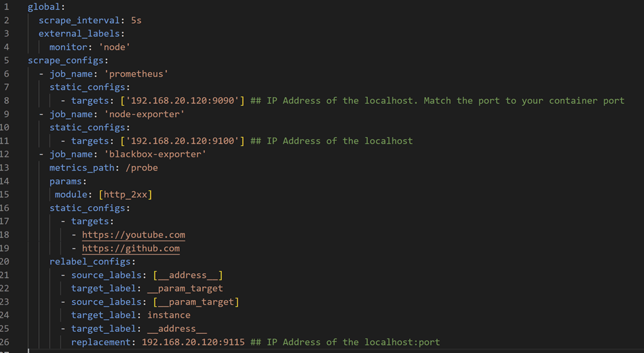The width and height of the screenshot is (644, 353).
Task: Click the relabel_configs key
Action: (90, 262)
